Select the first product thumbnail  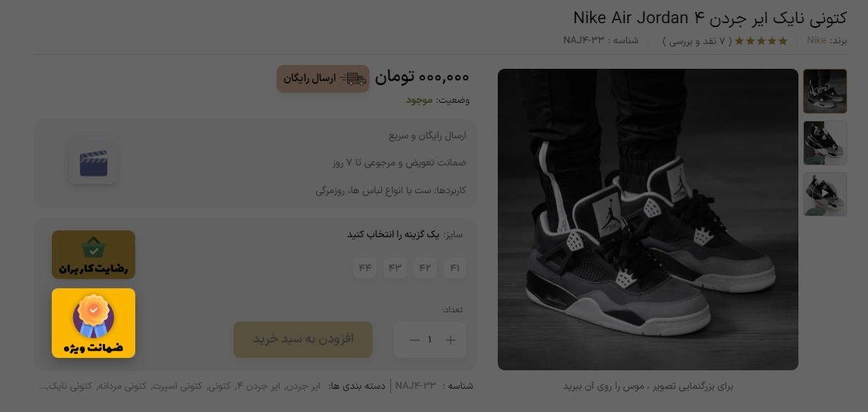click(x=825, y=91)
